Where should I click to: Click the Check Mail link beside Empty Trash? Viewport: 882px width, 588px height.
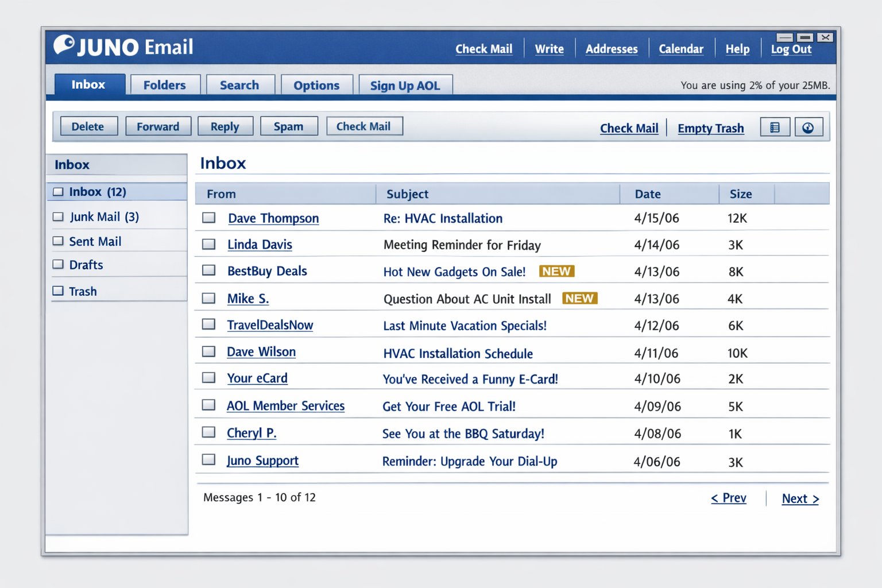(x=629, y=128)
